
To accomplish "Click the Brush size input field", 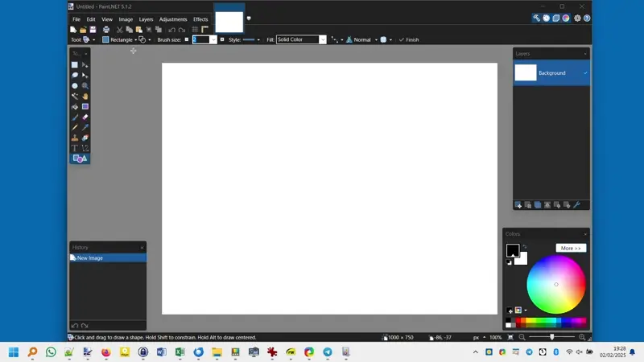I will point(200,39).
